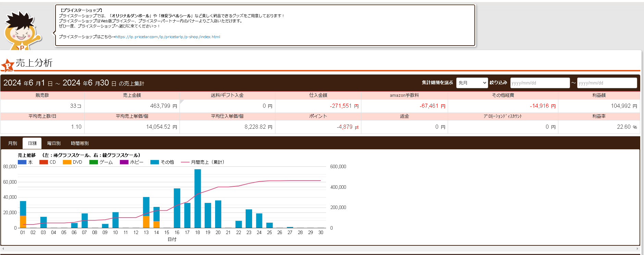
Task: Switch to the 曜日別 tab
Action: click(x=54, y=143)
